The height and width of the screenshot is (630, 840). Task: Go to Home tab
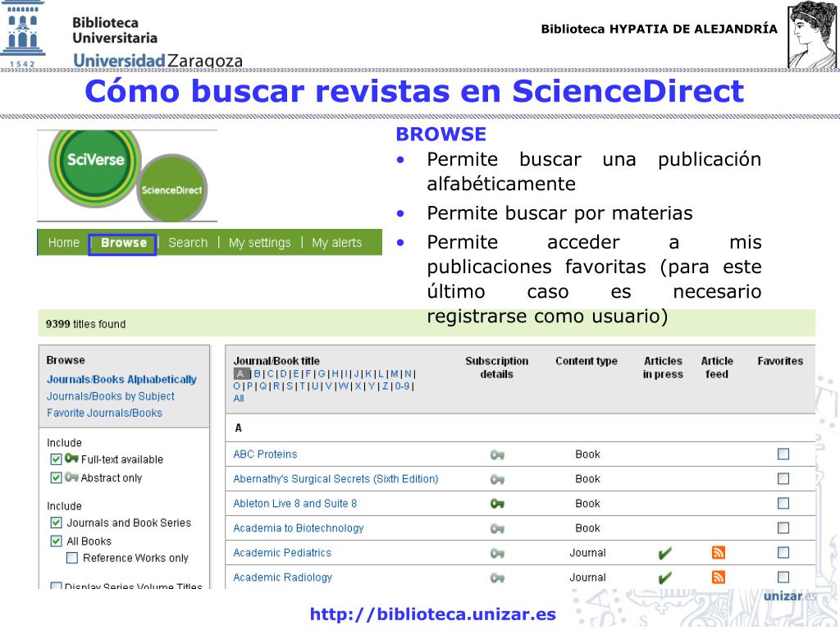[x=64, y=243]
